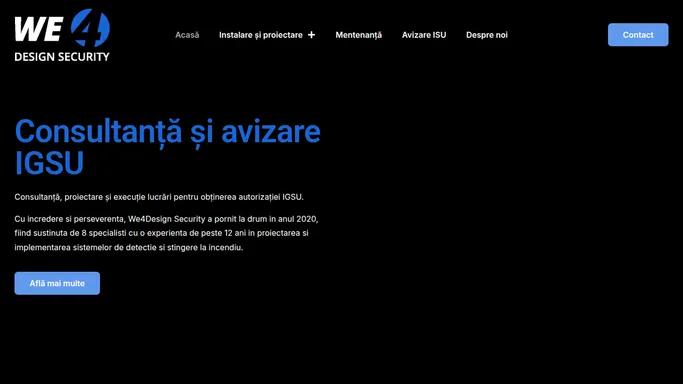
Task: Expand the plus icon beside Instalare și proiectare
Action: tap(311, 35)
